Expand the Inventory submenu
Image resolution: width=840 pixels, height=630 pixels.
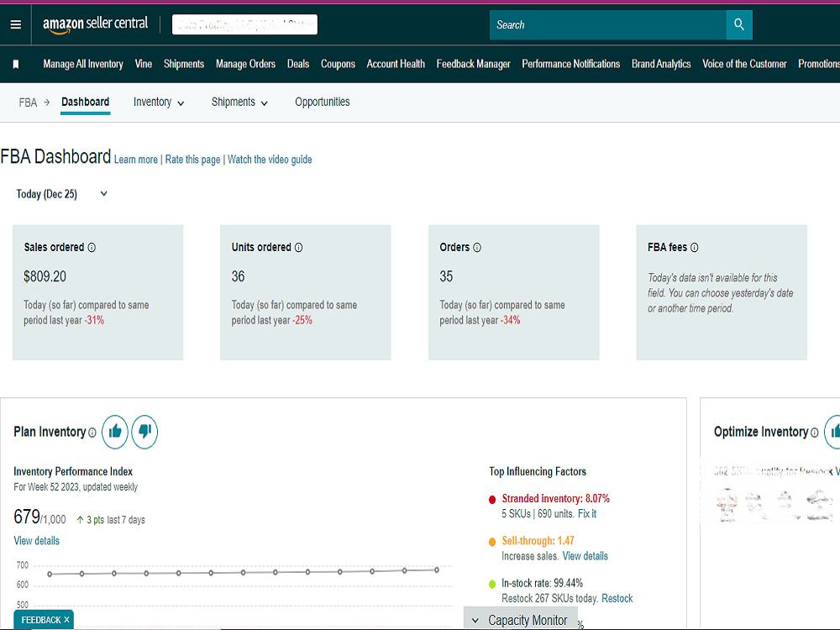click(x=159, y=102)
